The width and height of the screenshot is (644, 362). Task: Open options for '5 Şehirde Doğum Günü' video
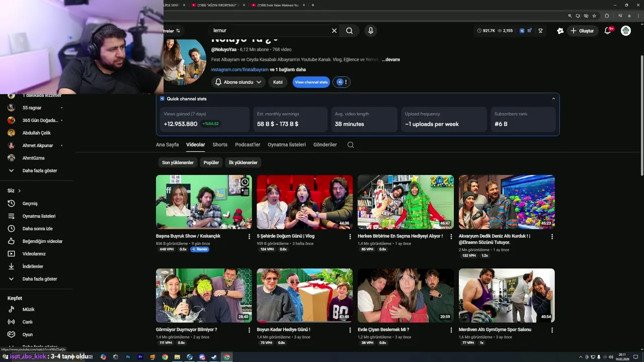[350, 236]
